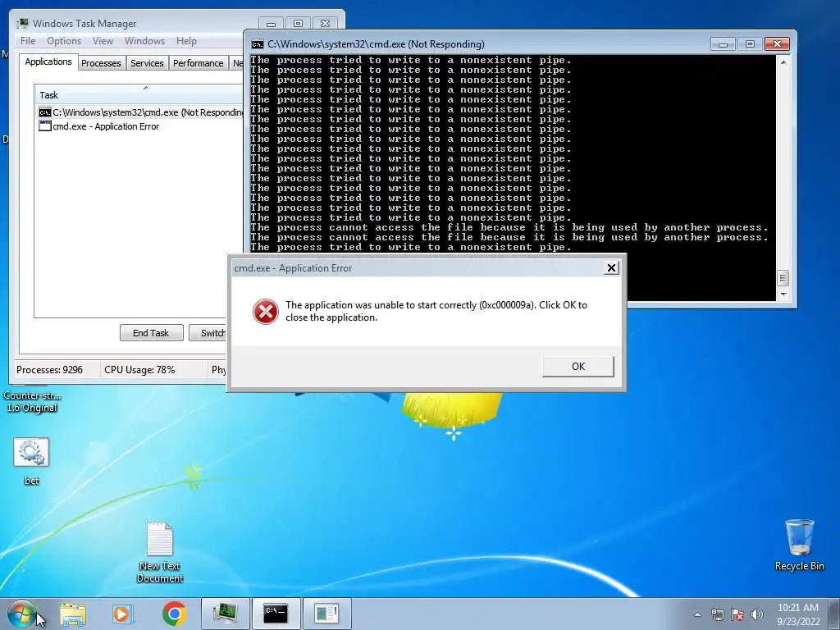
Task: Maximize the Not Responding cmd.exe window
Action: (x=750, y=44)
